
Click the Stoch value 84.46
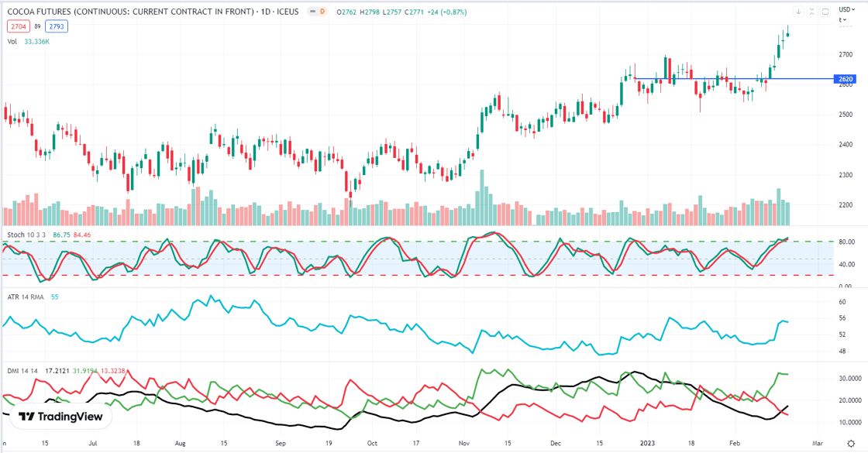(x=82, y=235)
